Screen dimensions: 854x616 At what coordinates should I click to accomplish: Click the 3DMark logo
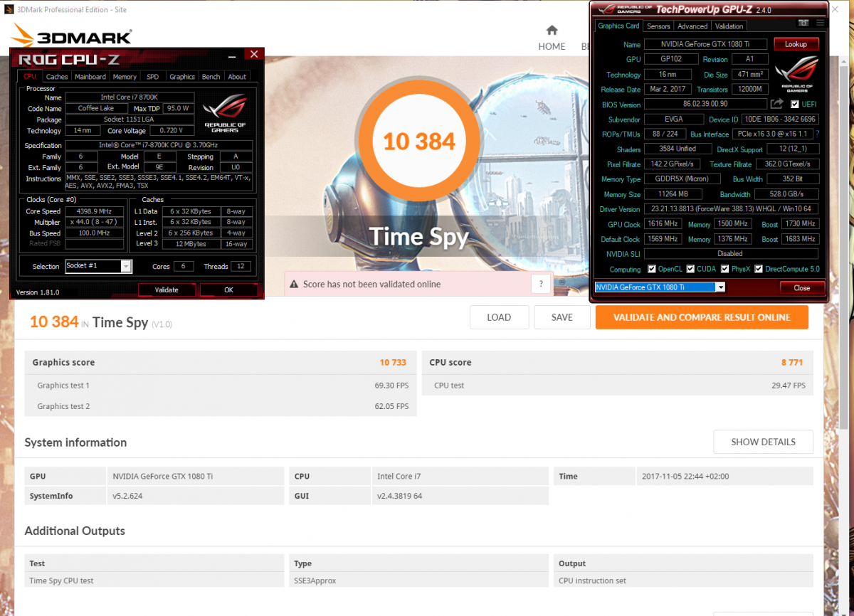tap(71, 37)
